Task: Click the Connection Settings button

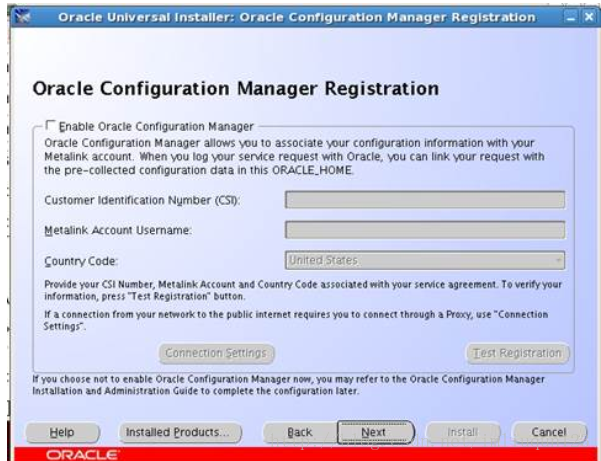Action: pyautogui.click(x=217, y=353)
